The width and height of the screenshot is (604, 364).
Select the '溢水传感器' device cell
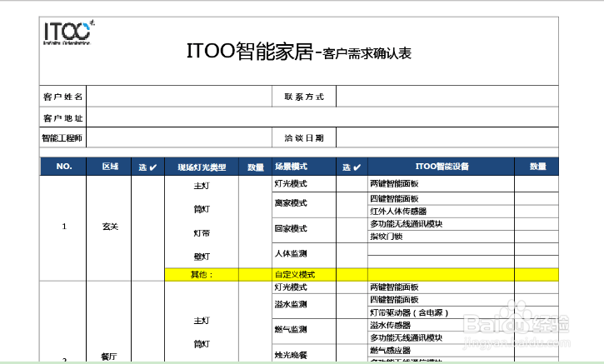tap(441, 325)
